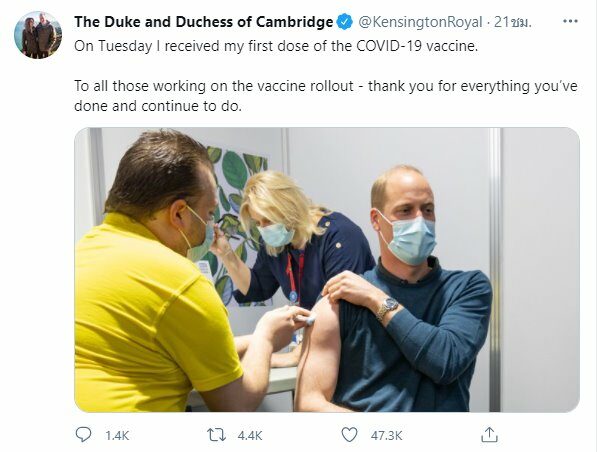Open the round profile avatar photo
Viewport: 597px width, 452px height.
coord(38,35)
